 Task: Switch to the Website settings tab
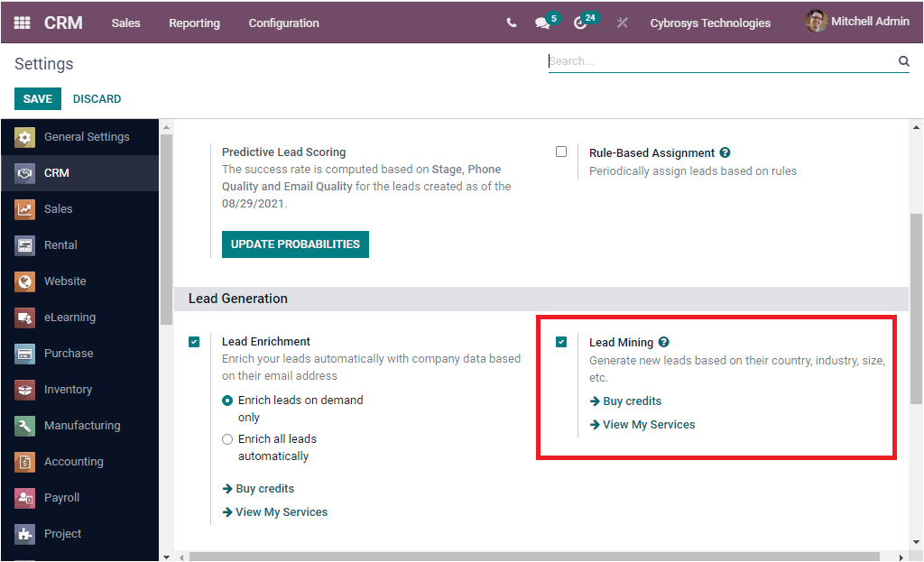tap(67, 281)
